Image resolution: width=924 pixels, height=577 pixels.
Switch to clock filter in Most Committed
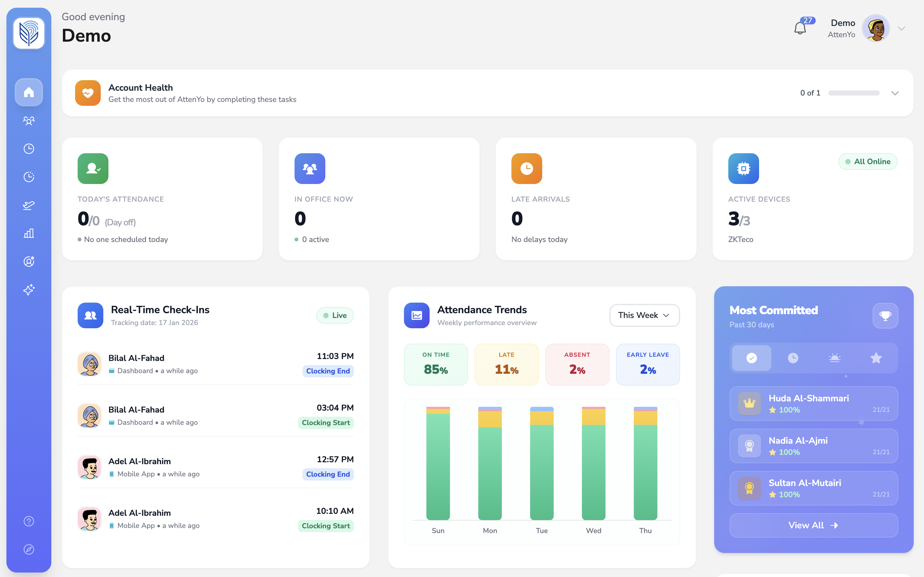point(793,358)
